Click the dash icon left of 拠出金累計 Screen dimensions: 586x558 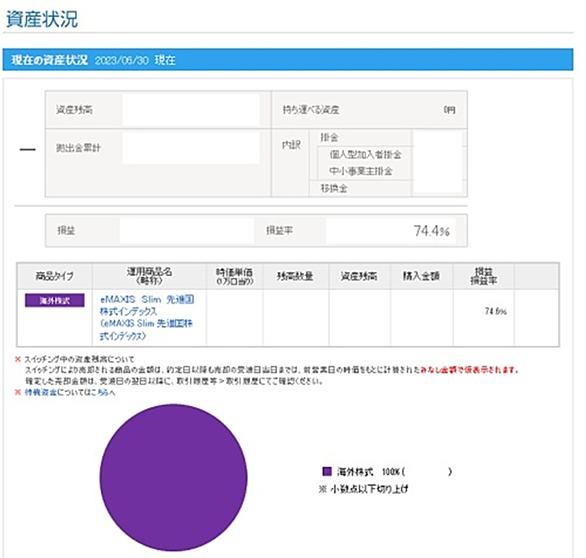pos(28,149)
